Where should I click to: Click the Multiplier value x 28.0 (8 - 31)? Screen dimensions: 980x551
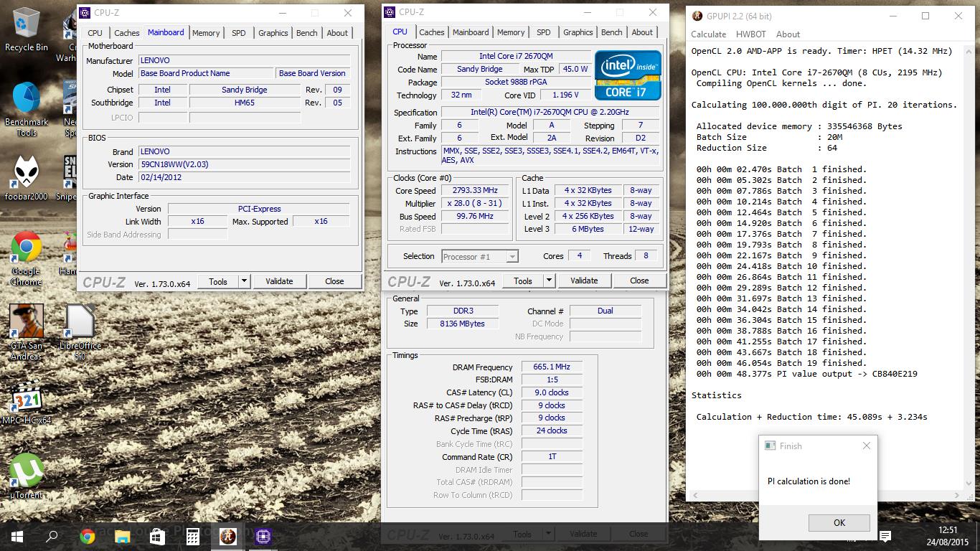click(x=475, y=204)
